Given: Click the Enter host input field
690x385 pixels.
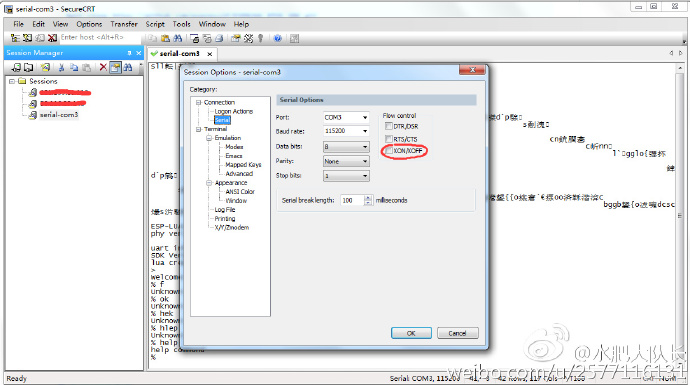Looking at the screenshot, I should click(x=100, y=37).
